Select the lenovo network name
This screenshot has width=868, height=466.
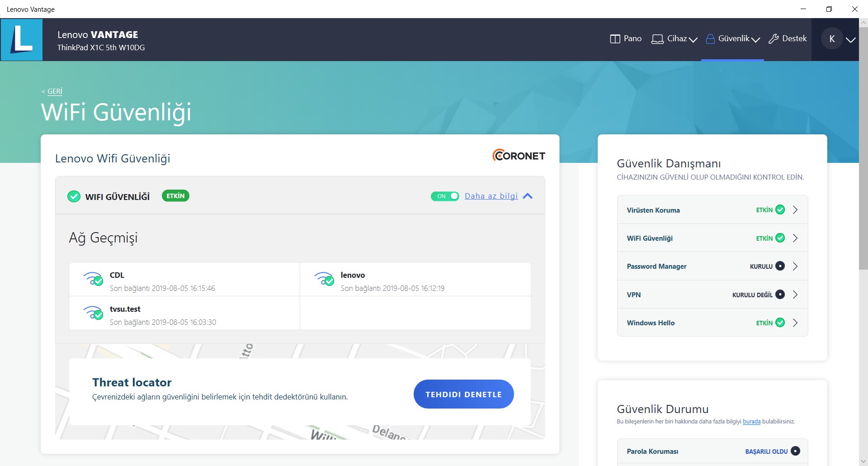tap(353, 275)
